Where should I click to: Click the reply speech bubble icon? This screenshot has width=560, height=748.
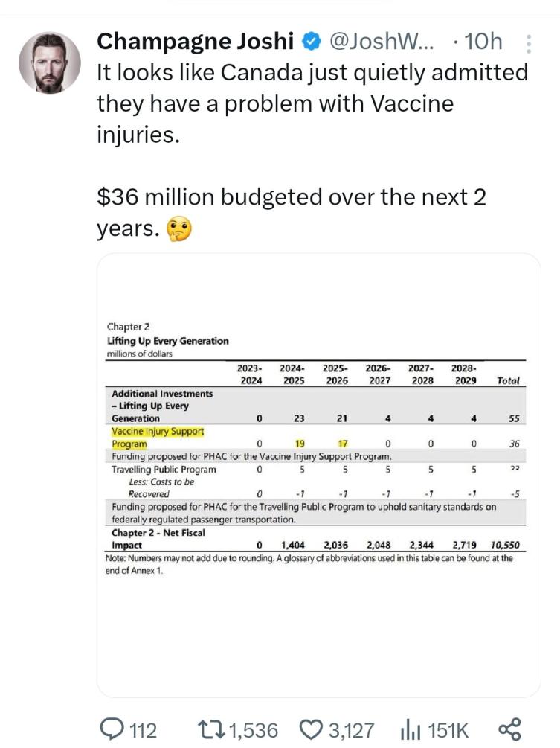coord(111,729)
